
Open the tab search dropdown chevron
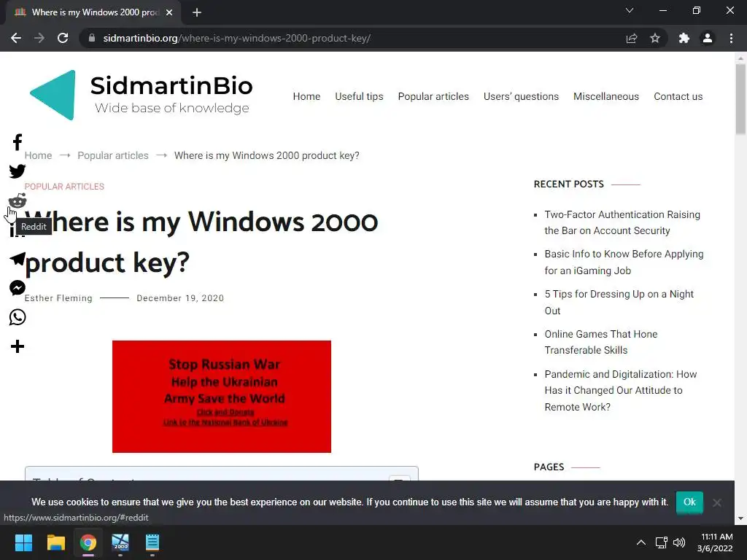[630, 10]
